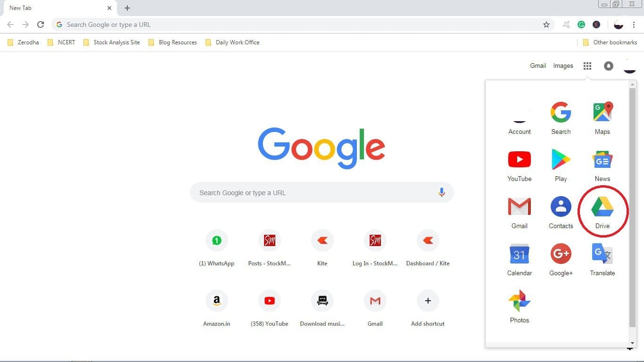The width and height of the screenshot is (644, 362).
Task: Click apps panel scrollbar up arrow
Action: tap(633, 84)
